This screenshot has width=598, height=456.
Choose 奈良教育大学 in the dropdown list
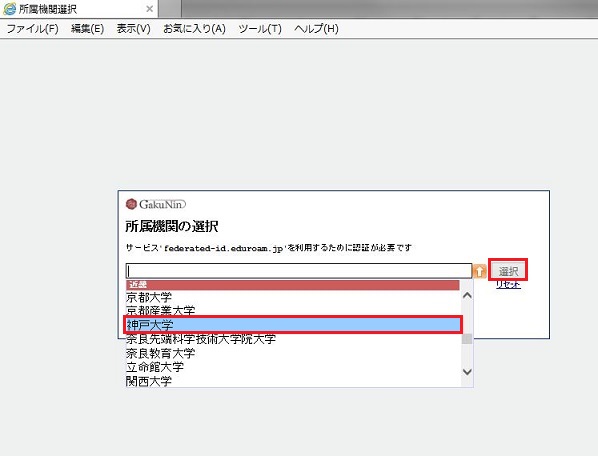[293, 353]
